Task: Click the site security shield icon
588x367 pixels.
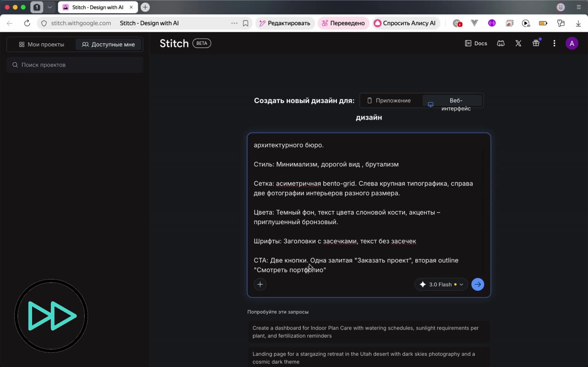Action: [44, 23]
